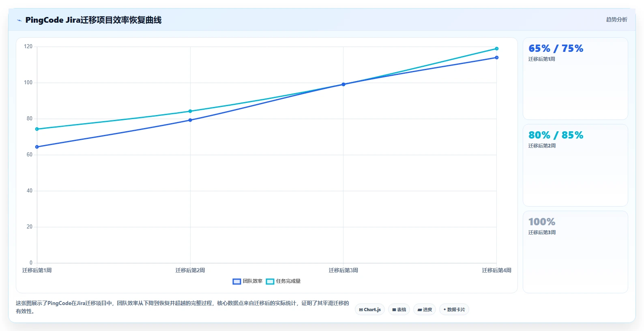The height and width of the screenshot is (331, 644).
Task: Click 任务完成量 data point at 迁移后第1周
Action: tap(37, 129)
